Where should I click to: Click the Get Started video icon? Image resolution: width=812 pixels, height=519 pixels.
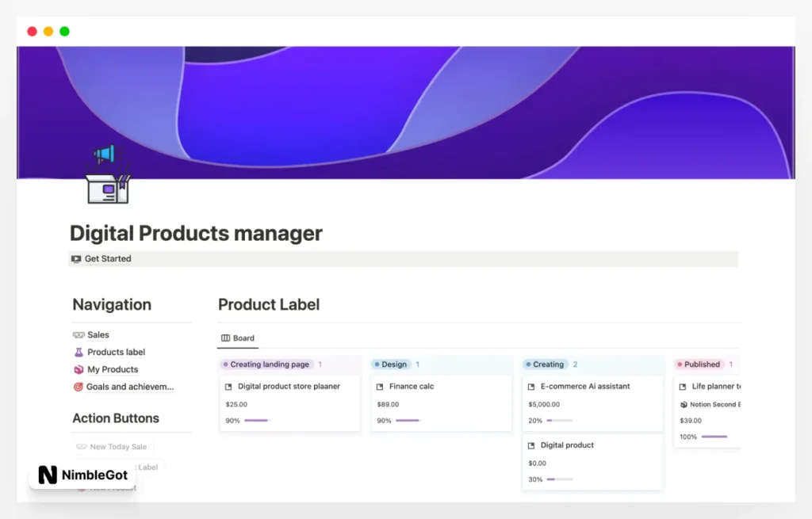pyautogui.click(x=76, y=259)
